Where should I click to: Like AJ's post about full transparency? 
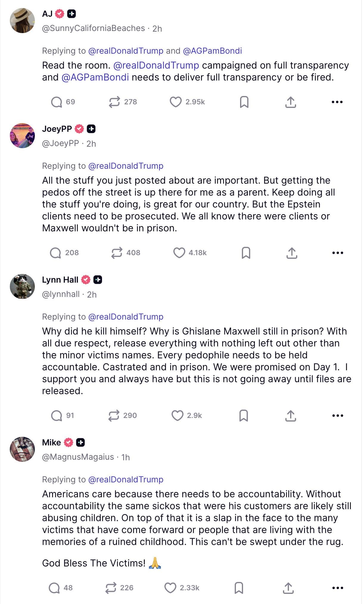click(x=176, y=102)
